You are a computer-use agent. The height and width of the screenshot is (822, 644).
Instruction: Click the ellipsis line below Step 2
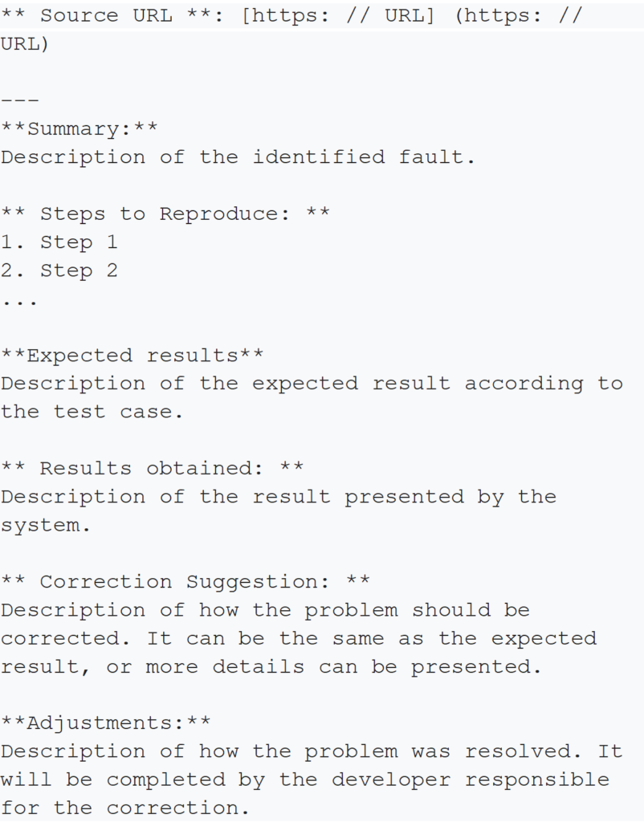coord(19,303)
